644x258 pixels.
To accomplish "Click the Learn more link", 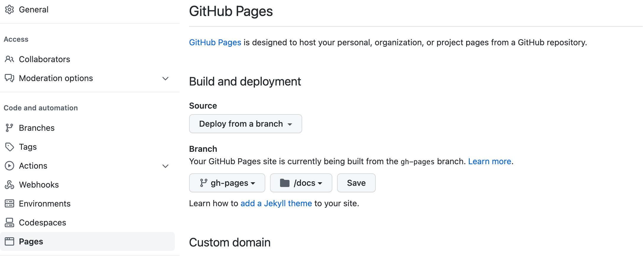I will (x=489, y=162).
